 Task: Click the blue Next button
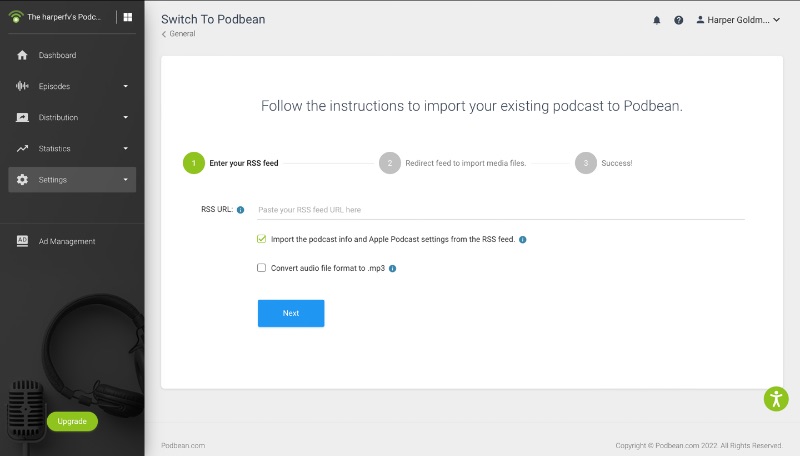(291, 313)
